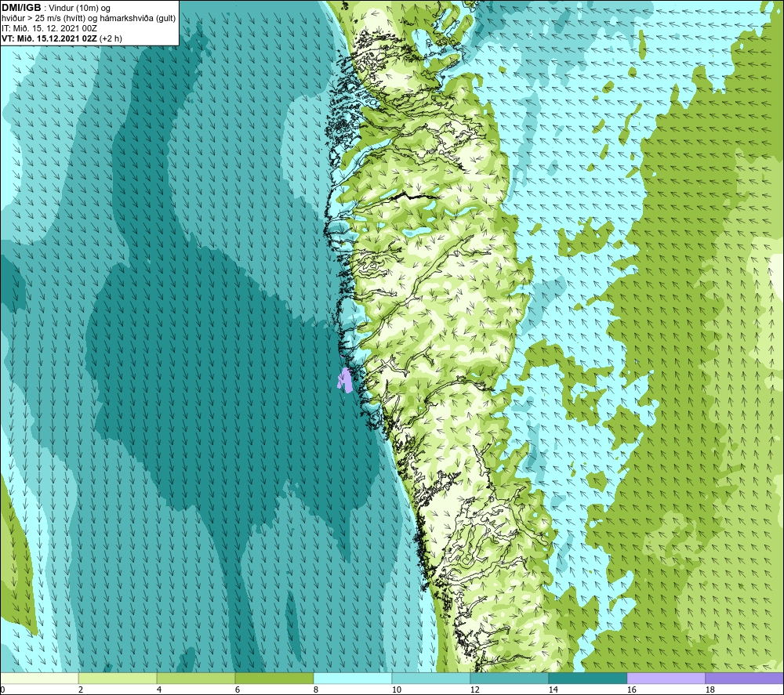Click the scale label '14' under the legend
Screen dimensions: 784x695
553,690
